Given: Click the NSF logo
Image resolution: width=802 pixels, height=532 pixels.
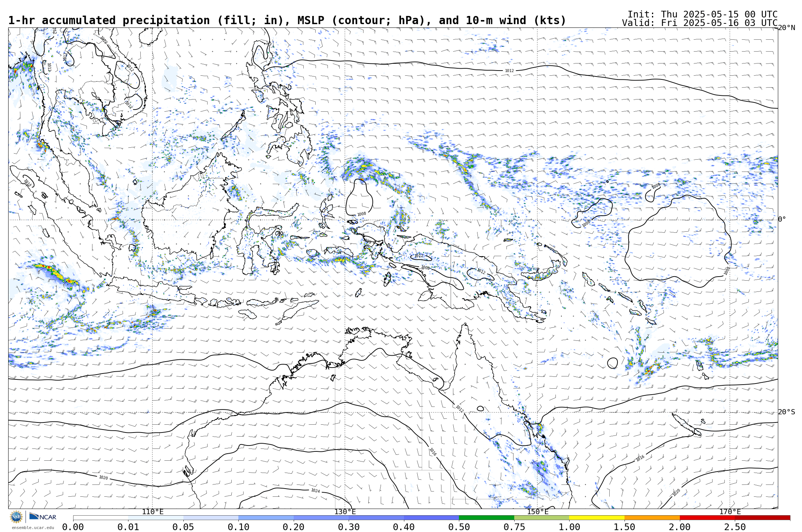Looking at the screenshot, I should pos(16,517).
